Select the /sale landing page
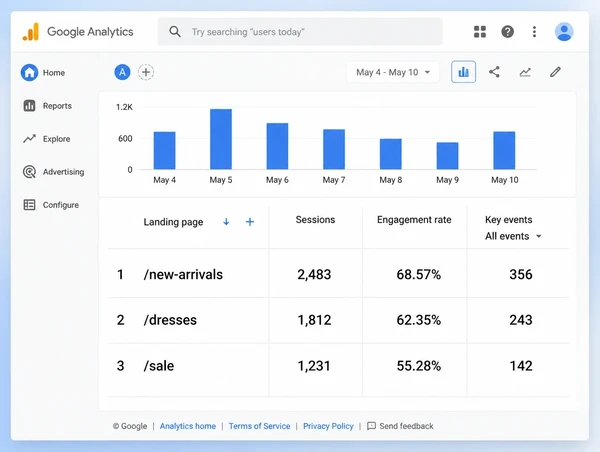This screenshot has height=452, width=600. tap(159, 366)
